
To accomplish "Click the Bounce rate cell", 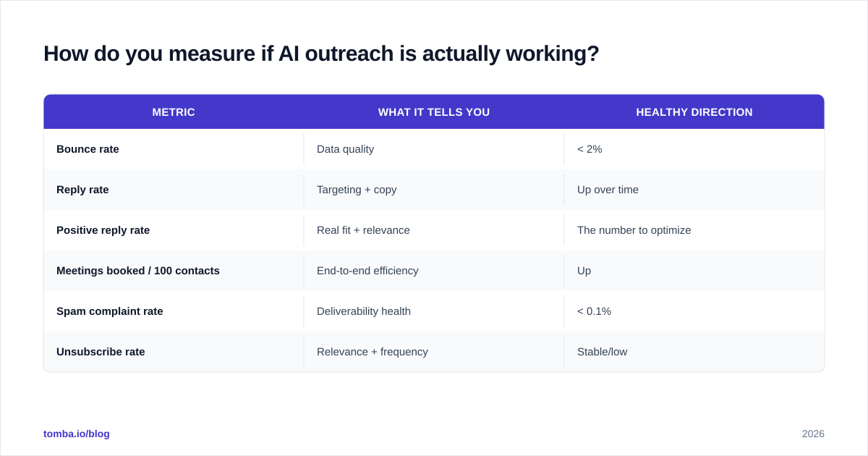I will [174, 149].
